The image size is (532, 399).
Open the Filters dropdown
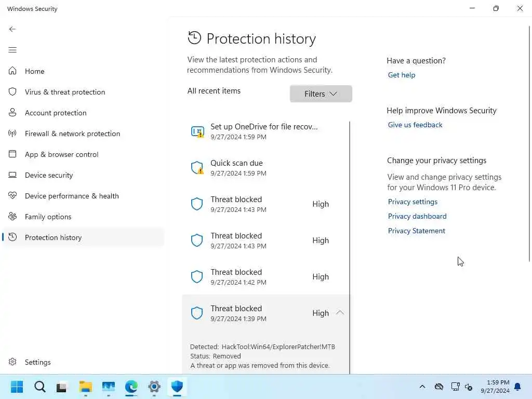(x=321, y=94)
